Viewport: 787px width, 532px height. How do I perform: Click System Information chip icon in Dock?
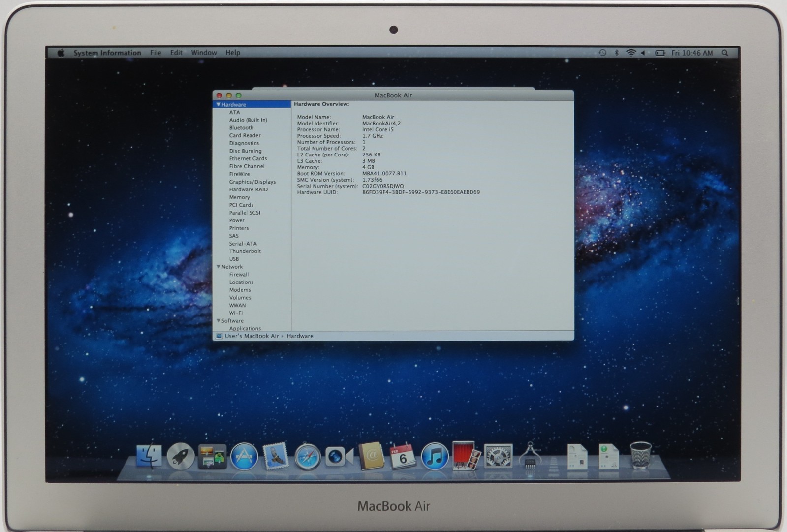tap(530, 456)
